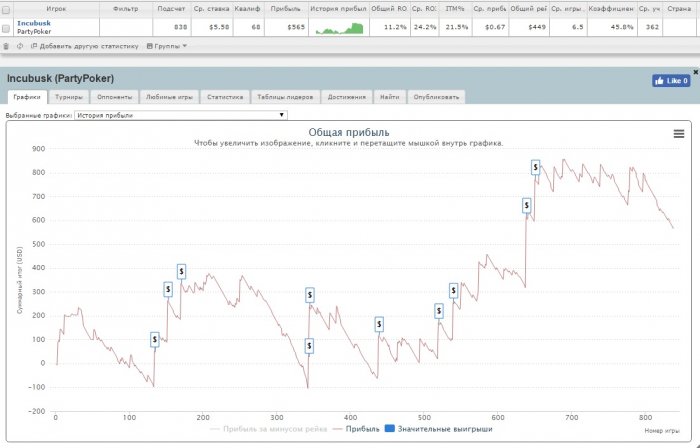Toggle the select-all header checkbox

point(6,9)
